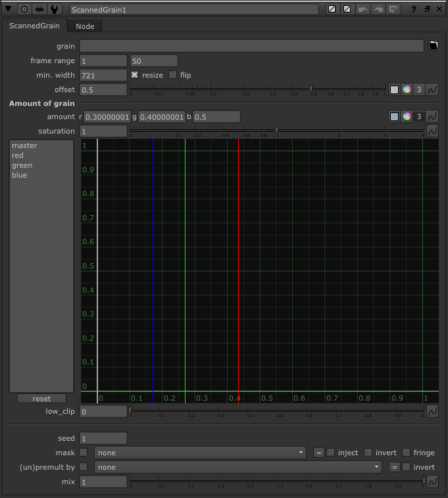The width and height of the screenshot is (448, 498).
Task: Open the amount color wheel
Action: coord(407,116)
